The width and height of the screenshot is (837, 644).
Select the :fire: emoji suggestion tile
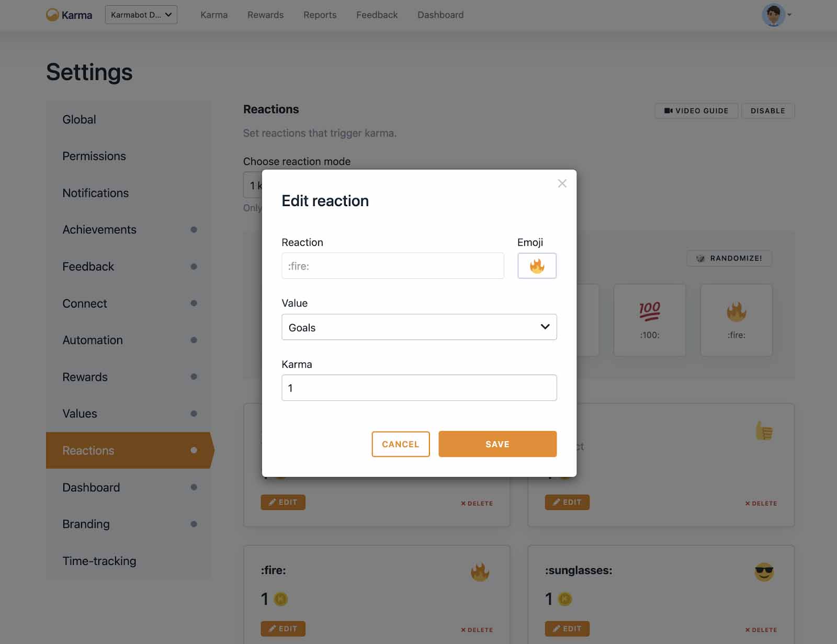pyautogui.click(x=736, y=320)
